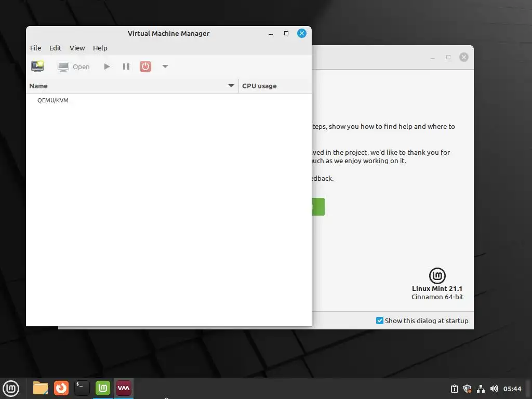Open the Linux Mint start menu

pyautogui.click(x=11, y=389)
